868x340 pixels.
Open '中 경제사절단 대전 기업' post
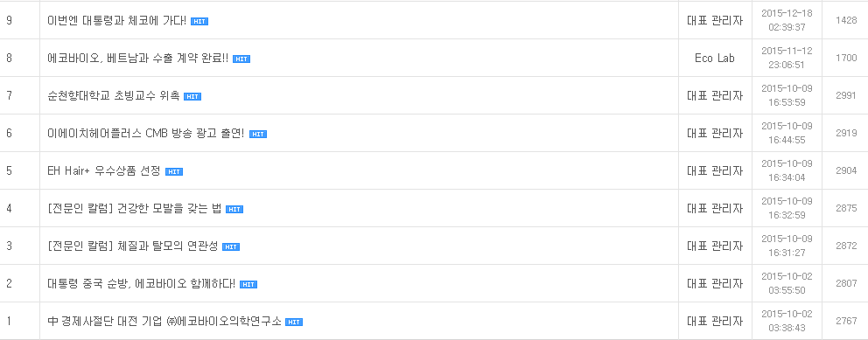[165, 322]
